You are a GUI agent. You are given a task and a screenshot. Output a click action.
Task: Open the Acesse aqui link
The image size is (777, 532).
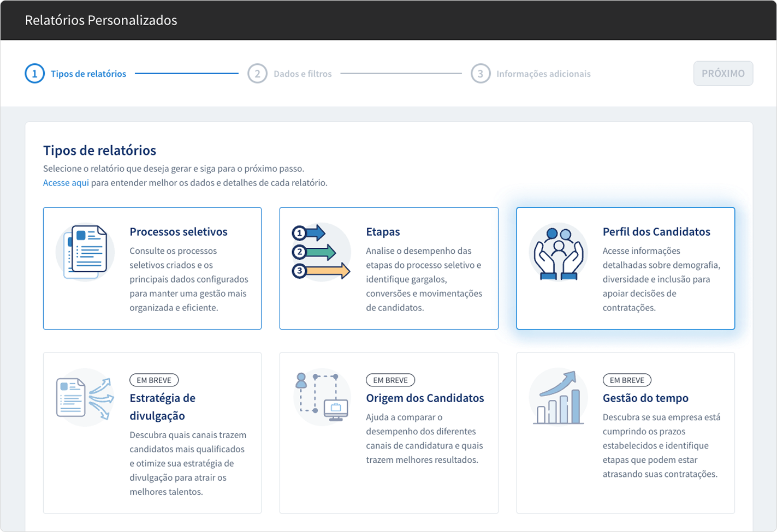66,182
